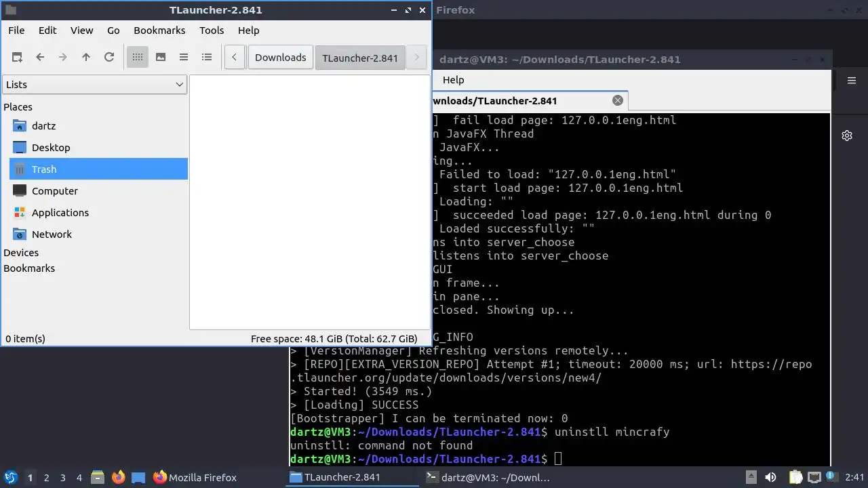Open the terminal window Help menu
The height and width of the screenshot is (488, 868).
click(454, 80)
